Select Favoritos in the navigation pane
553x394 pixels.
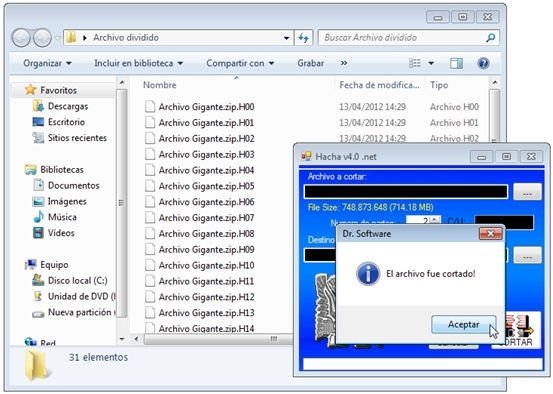click(x=58, y=90)
